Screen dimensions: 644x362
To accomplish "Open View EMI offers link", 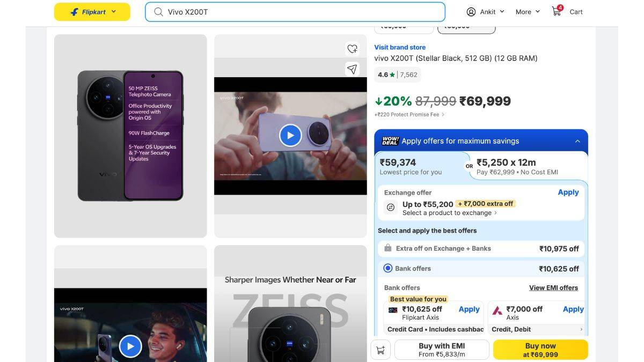I will coord(553,288).
